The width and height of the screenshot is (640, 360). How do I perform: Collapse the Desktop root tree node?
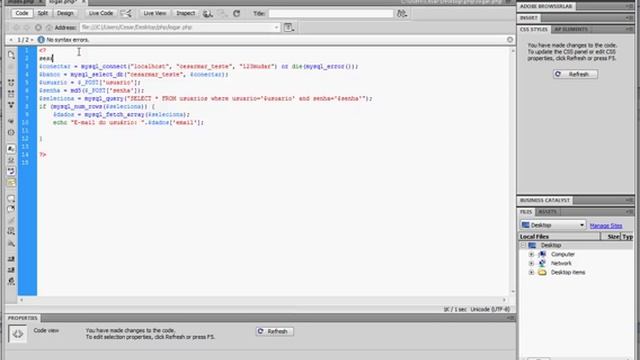pyautogui.click(x=523, y=245)
